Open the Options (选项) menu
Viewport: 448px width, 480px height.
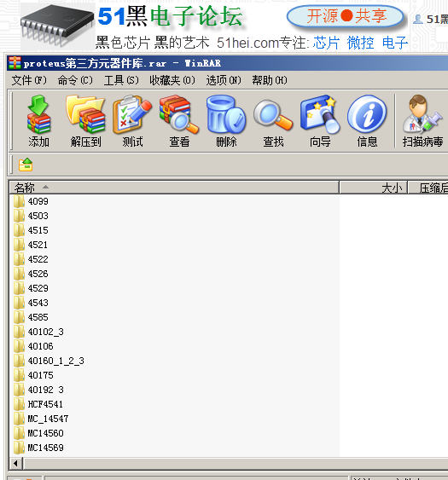[x=224, y=80]
